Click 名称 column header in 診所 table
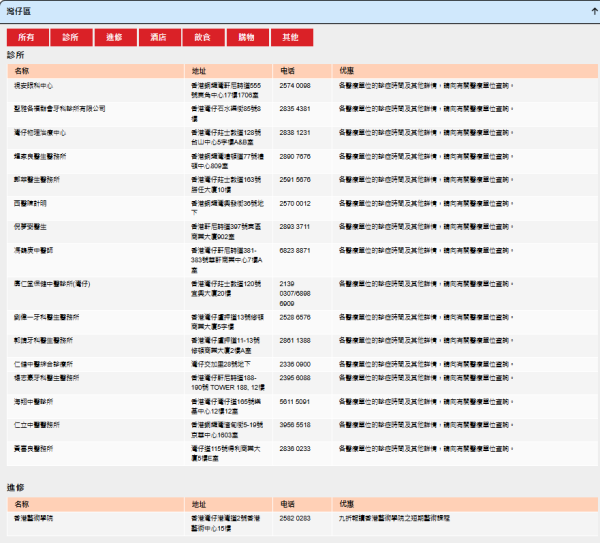 pos(22,71)
